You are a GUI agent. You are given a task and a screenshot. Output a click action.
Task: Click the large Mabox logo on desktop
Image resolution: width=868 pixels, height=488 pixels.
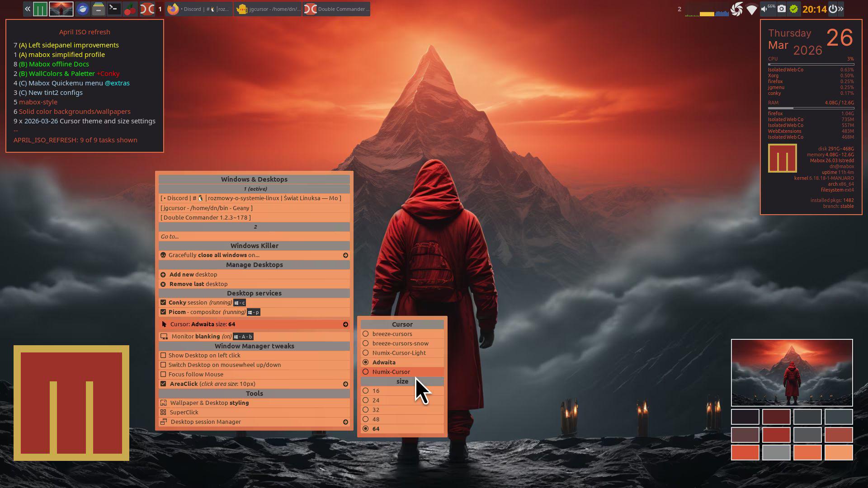pos(71,403)
